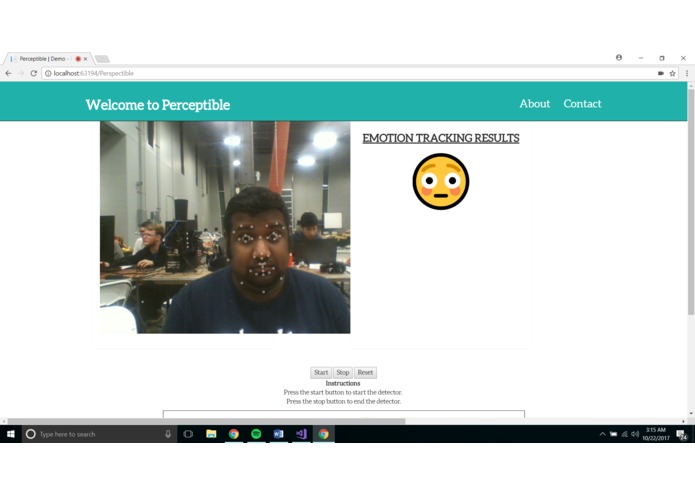Open Spotify from the taskbar

point(256,434)
